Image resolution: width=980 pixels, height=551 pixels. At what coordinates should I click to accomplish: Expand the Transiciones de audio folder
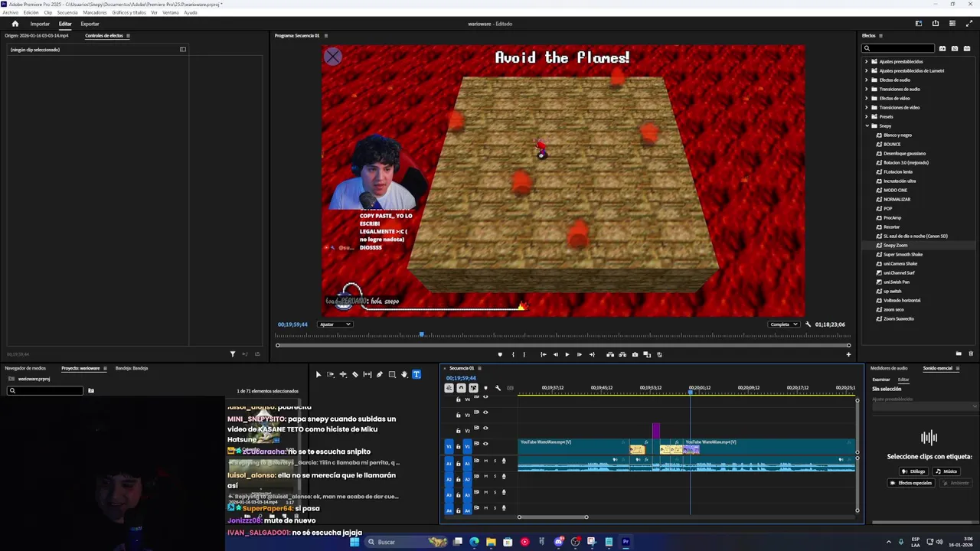pos(867,89)
